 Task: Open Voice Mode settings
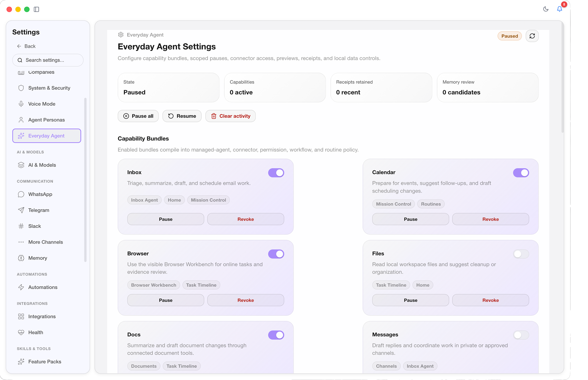tap(47, 104)
